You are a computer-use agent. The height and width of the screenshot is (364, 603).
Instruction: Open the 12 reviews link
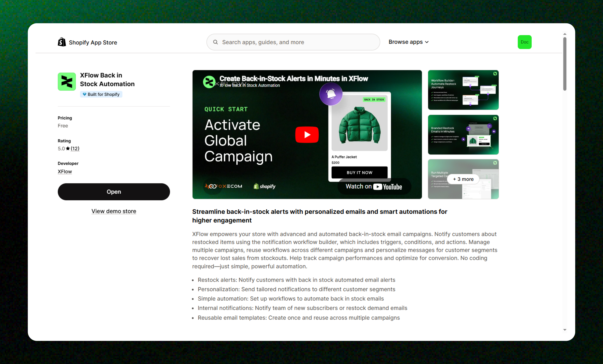pyautogui.click(x=75, y=148)
